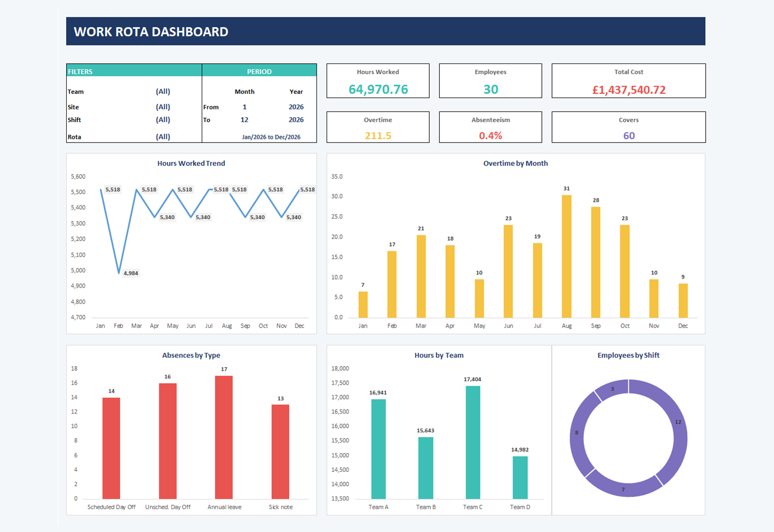The image size is (774, 532).
Task: Select the From month cell showing 1
Action: coord(244,107)
